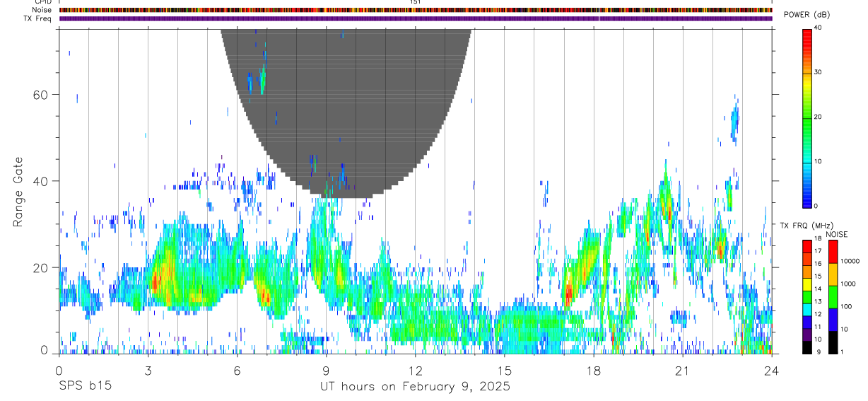Click the hour 0 tick on the UT axis
Image resolution: width=868 pixels, height=401 pixels.
(x=59, y=370)
